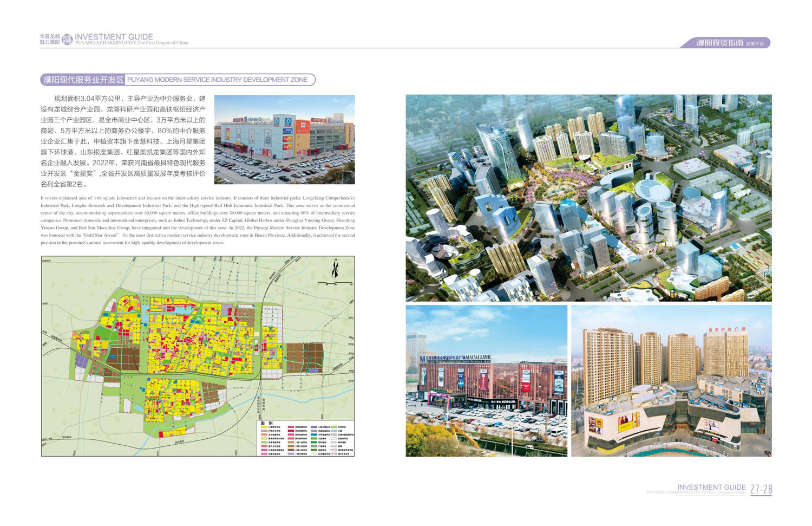Click the 濮阳现代服务业开发区 purple heading label
The width and height of the screenshot is (812, 526).
[83, 80]
